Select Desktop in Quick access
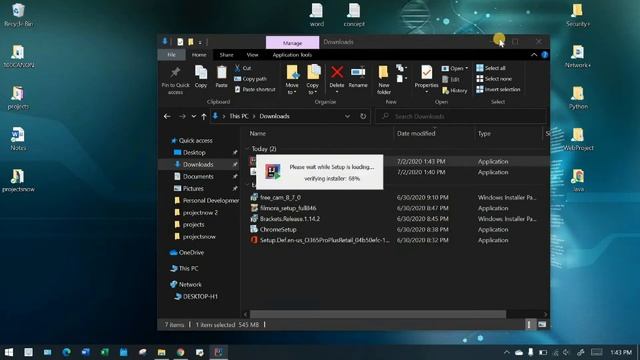 pos(194,152)
